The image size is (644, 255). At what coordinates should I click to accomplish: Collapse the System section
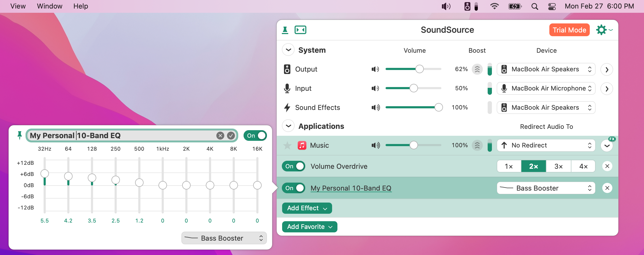(x=288, y=50)
